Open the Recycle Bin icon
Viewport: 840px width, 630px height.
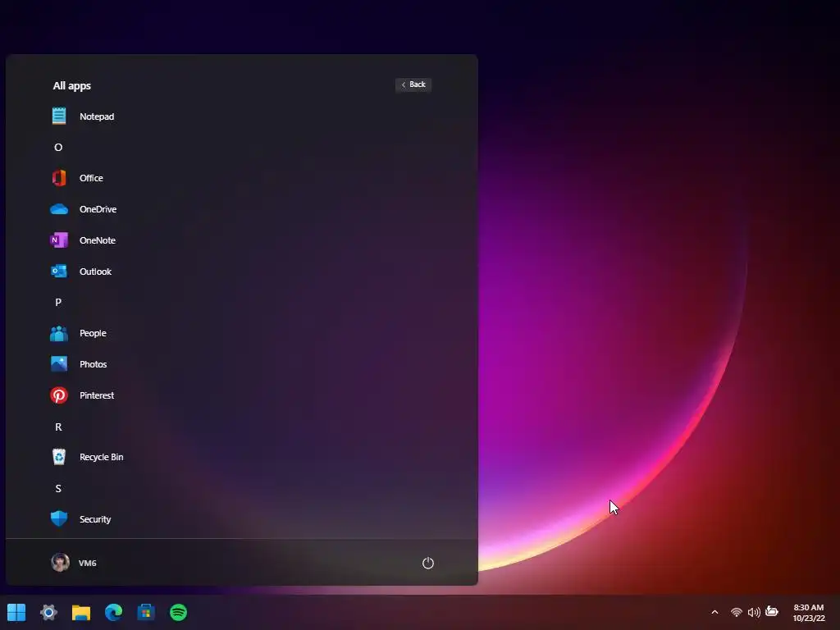[x=59, y=457]
